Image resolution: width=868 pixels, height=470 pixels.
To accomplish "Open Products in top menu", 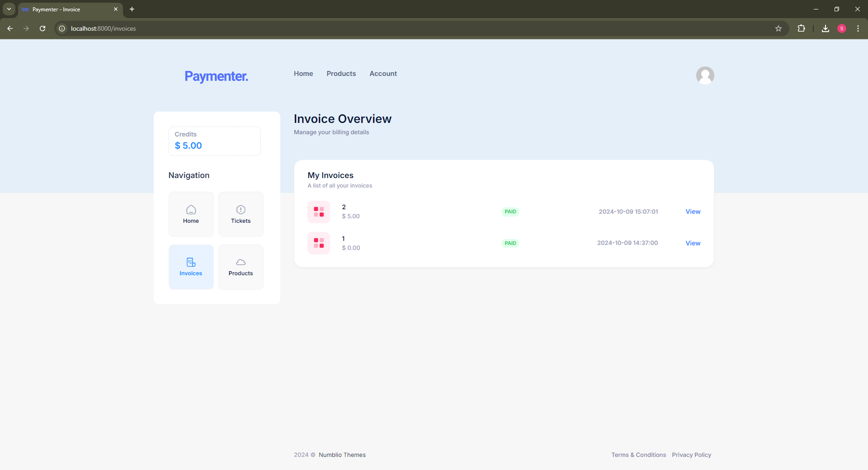I will (x=341, y=74).
